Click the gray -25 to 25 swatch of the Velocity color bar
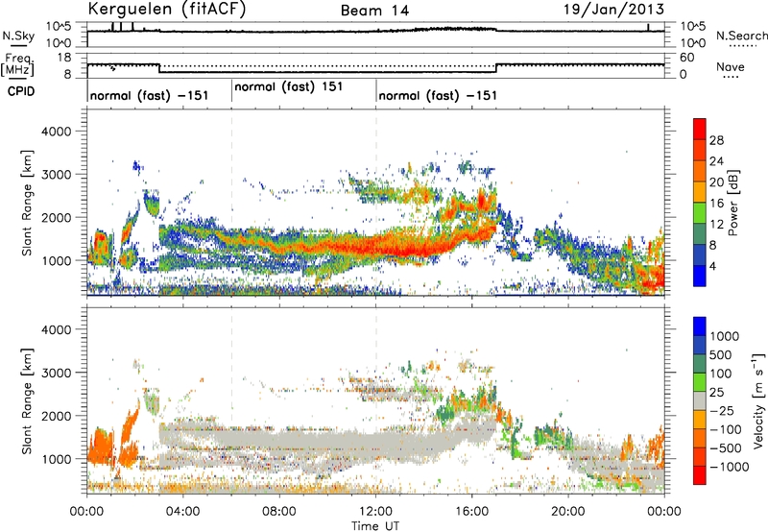768x532 pixels. tap(700, 401)
